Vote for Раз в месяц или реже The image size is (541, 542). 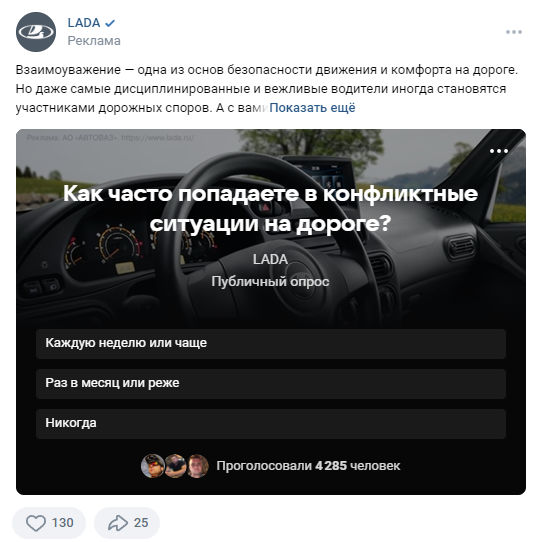[x=271, y=384]
